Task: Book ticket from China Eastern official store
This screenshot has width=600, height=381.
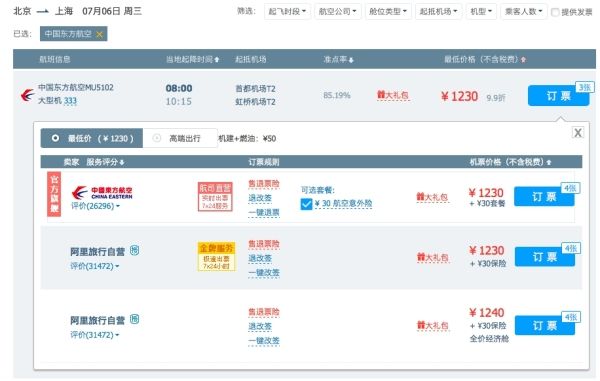Action: tap(544, 197)
